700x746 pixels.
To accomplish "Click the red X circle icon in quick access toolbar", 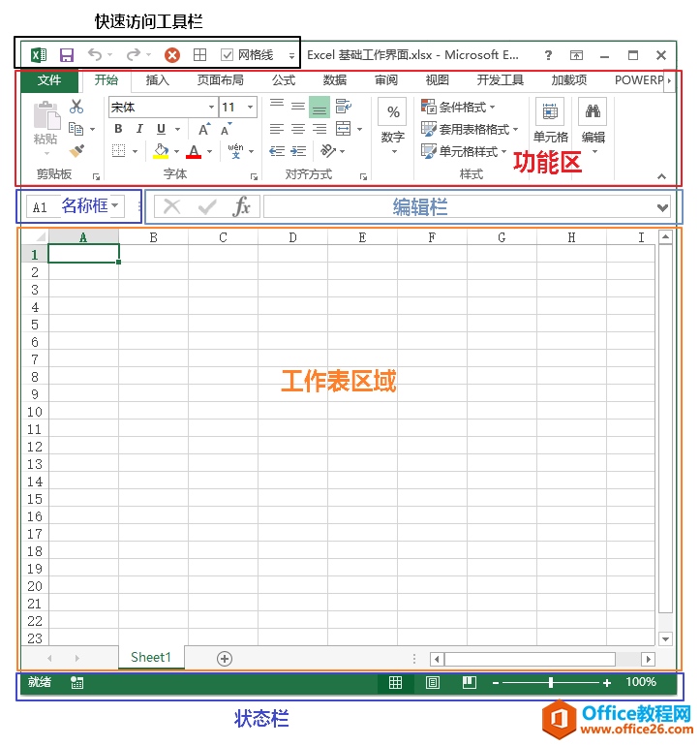I will pos(172,55).
